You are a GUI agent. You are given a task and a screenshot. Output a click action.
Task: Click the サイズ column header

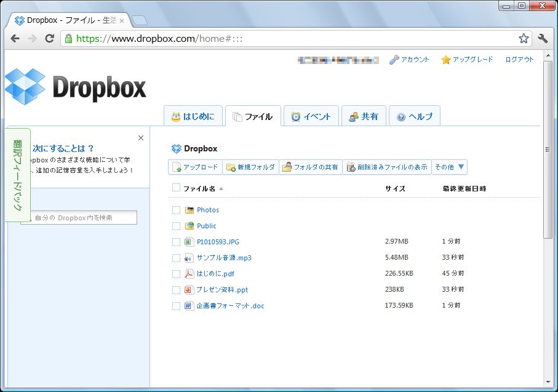pos(396,189)
